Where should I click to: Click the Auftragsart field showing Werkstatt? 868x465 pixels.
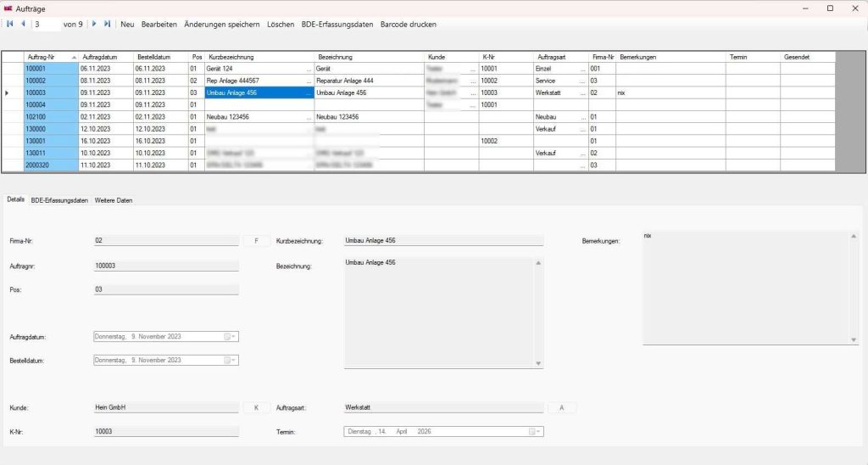point(443,407)
